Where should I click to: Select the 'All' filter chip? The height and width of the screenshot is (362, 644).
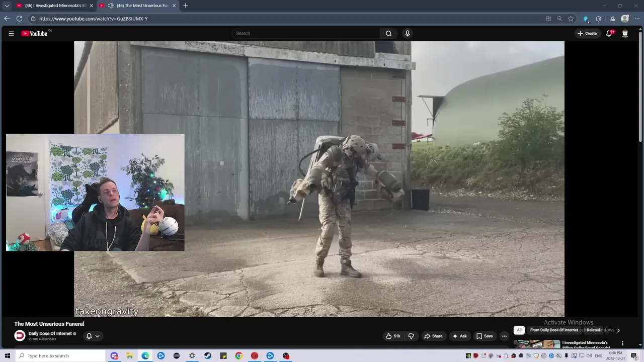[519, 330]
